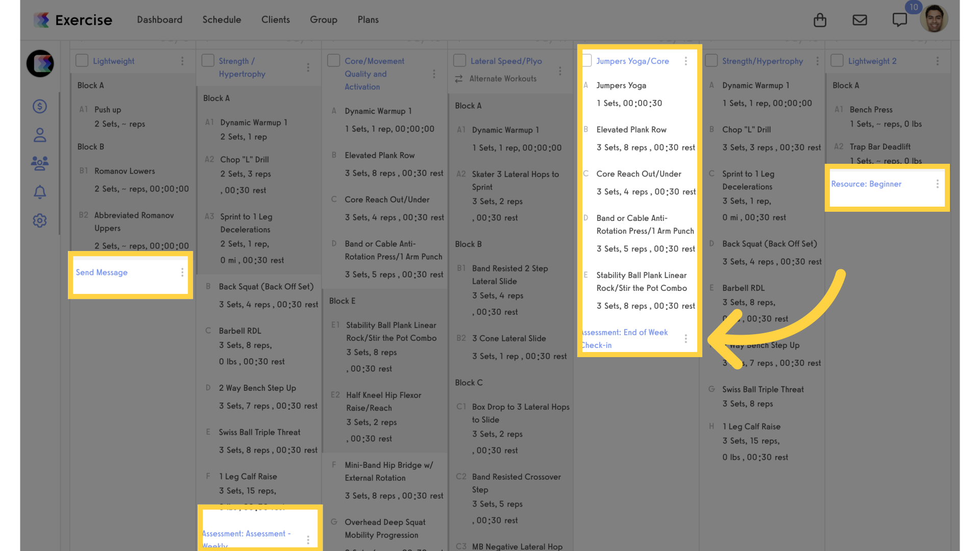Open the notifications bell icon
980x551 pixels.
(x=40, y=192)
